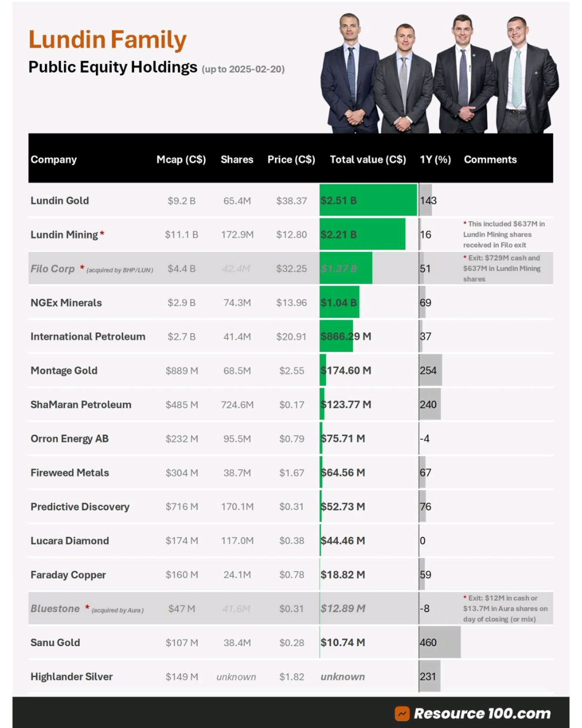Screen dimensions: 582x728
Task: Click the $44.46 M total value
Action: 343,541
